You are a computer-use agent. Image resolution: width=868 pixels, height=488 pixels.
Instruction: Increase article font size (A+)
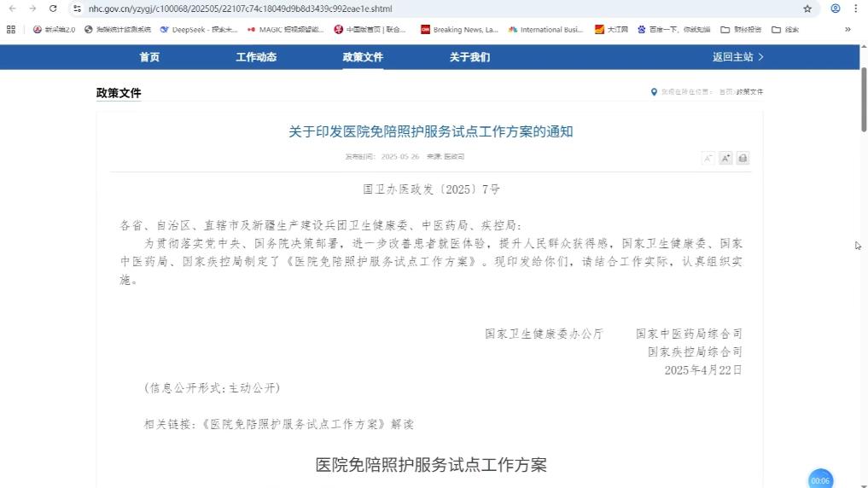tap(725, 159)
